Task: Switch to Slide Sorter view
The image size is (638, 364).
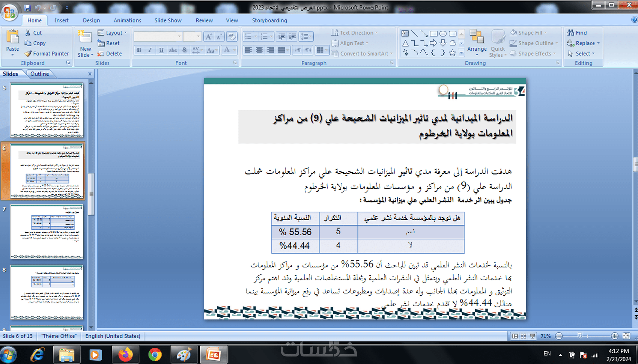Action: (x=524, y=336)
